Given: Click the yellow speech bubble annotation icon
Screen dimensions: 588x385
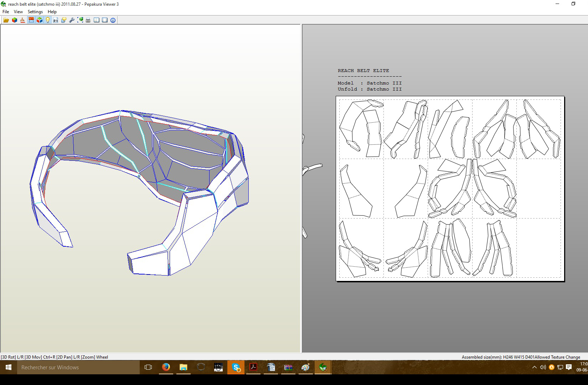Looking at the screenshot, I should tap(63, 20).
